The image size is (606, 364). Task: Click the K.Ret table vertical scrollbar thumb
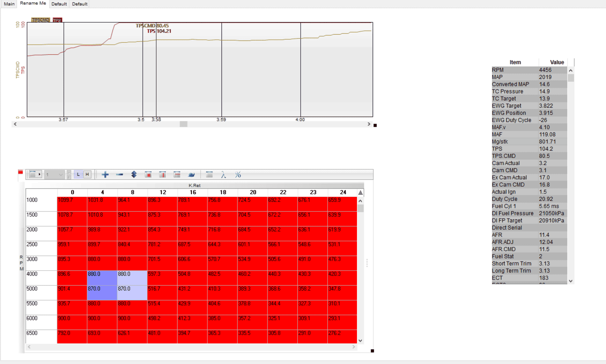tap(360, 208)
